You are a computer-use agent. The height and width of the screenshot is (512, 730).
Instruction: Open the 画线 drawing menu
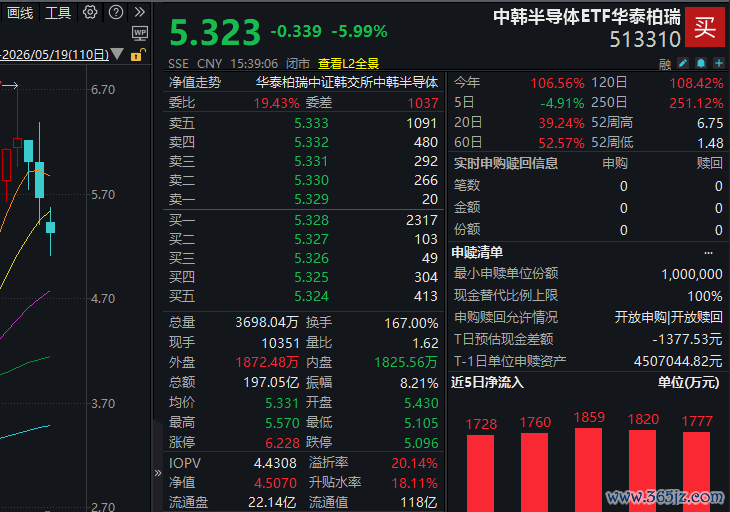coord(20,13)
